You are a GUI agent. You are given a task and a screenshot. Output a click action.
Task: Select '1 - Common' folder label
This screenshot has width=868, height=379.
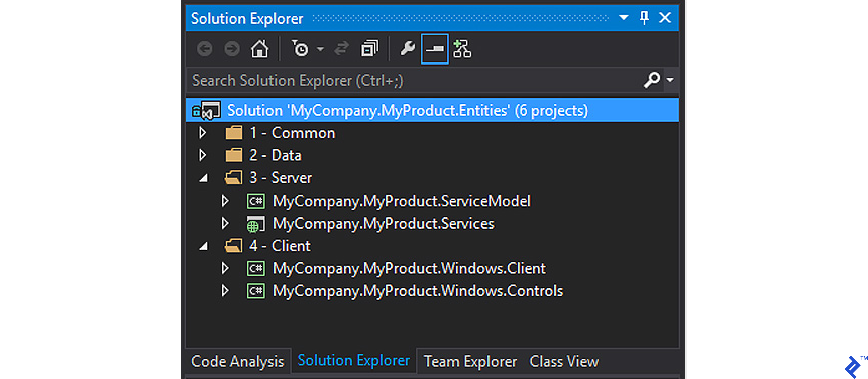[x=293, y=133]
